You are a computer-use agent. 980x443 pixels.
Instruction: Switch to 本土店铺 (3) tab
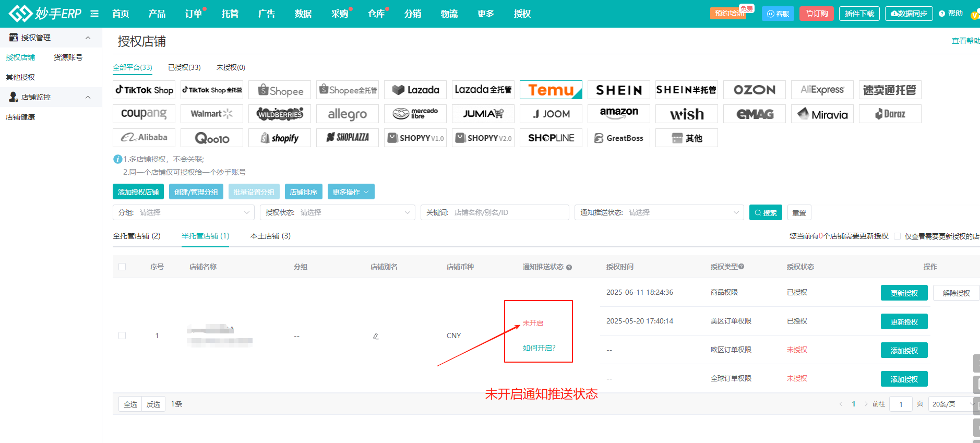(270, 236)
